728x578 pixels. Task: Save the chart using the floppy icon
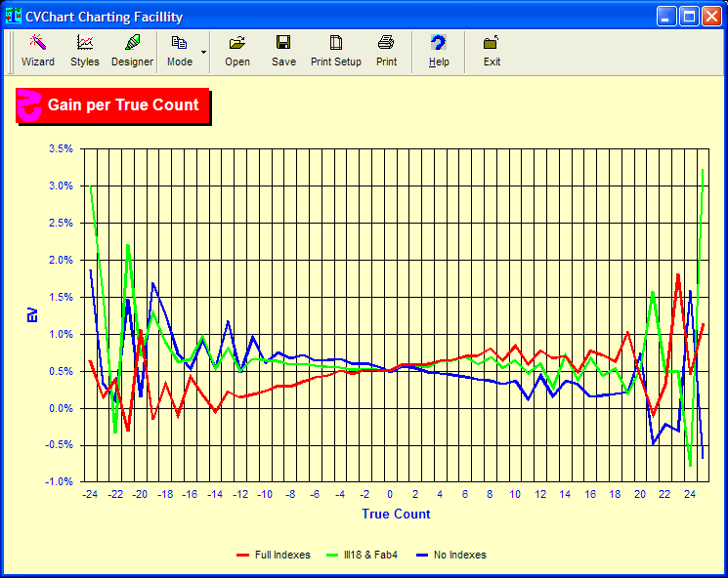pyautogui.click(x=283, y=50)
